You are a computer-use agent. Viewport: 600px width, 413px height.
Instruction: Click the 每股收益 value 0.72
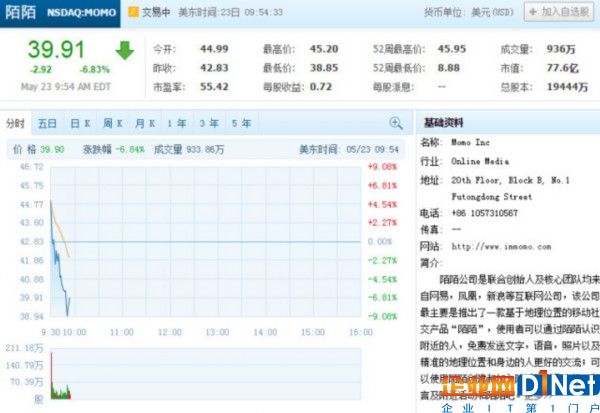(x=321, y=87)
